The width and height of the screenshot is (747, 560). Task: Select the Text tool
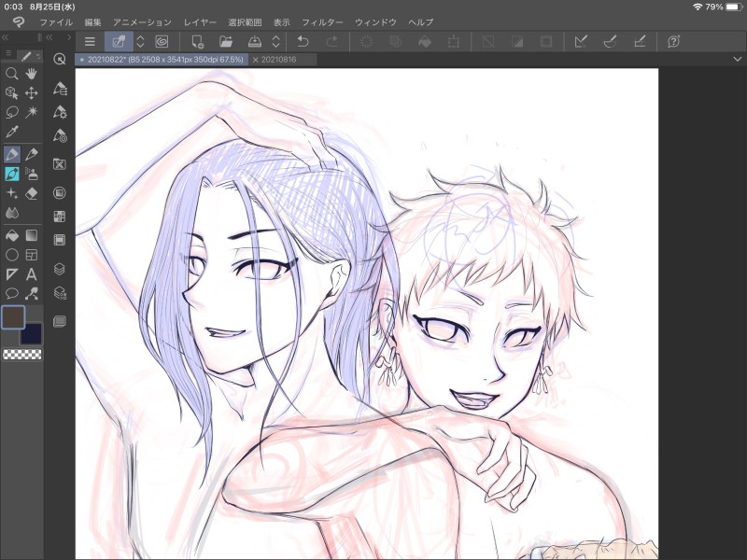point(32,274)
